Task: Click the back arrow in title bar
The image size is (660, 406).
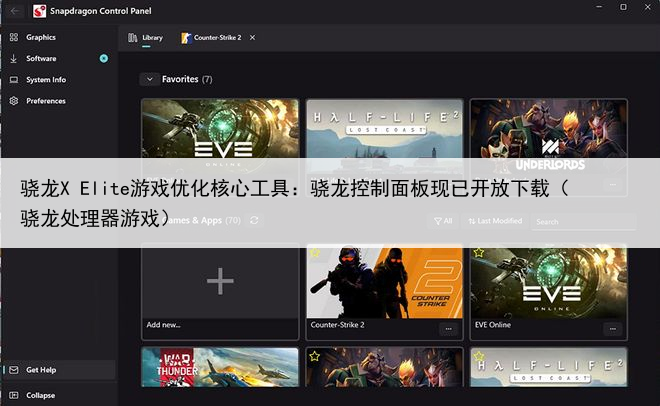Action: pyautogui.click(x=17, y=10)
